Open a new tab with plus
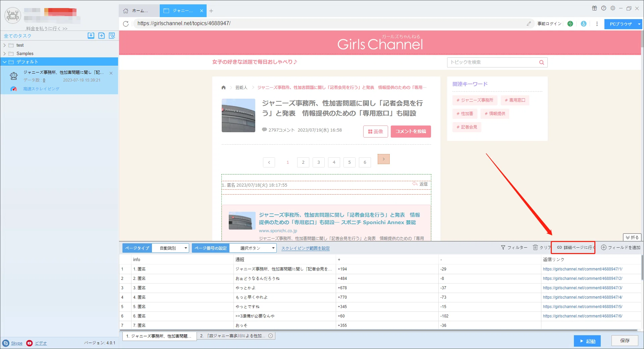This screenshot has width=644, height=349. coord(211,11)
